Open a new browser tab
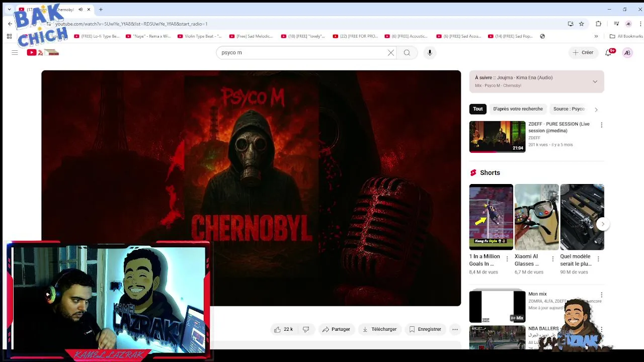The height and width of the screenshot is (362, 644). pos(101,9)
